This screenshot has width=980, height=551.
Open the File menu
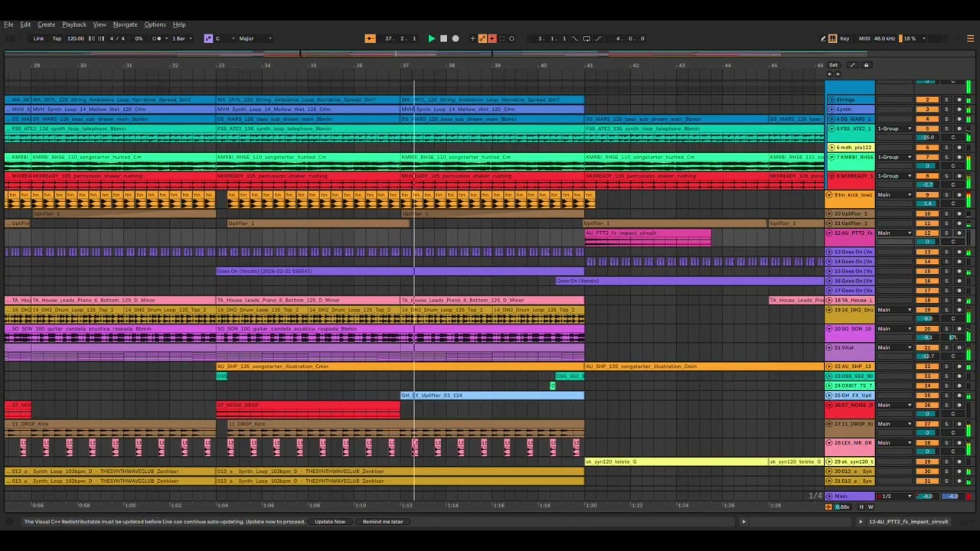[x=8, y=24]
